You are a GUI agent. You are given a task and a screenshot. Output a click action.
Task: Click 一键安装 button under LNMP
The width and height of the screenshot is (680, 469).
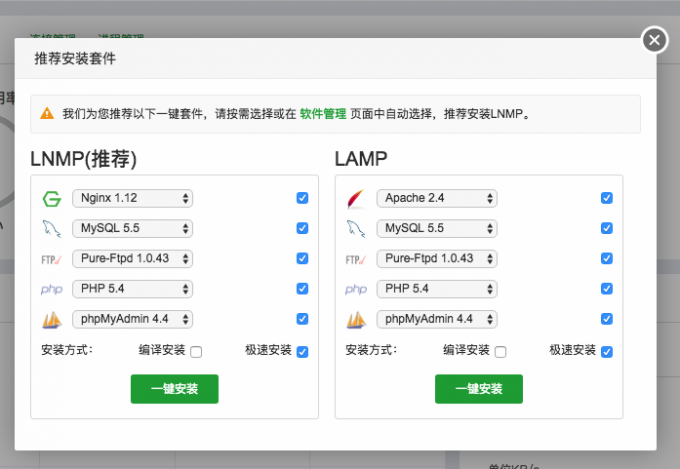coord(174,389)
